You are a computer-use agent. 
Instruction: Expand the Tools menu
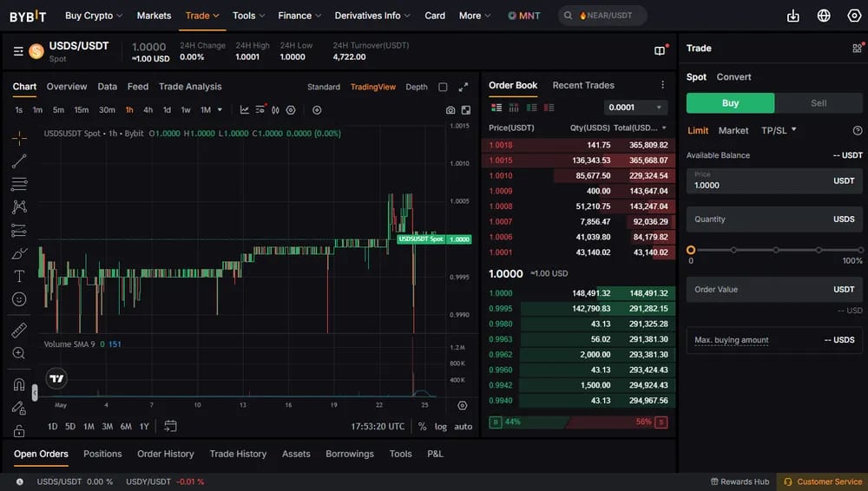248,16
